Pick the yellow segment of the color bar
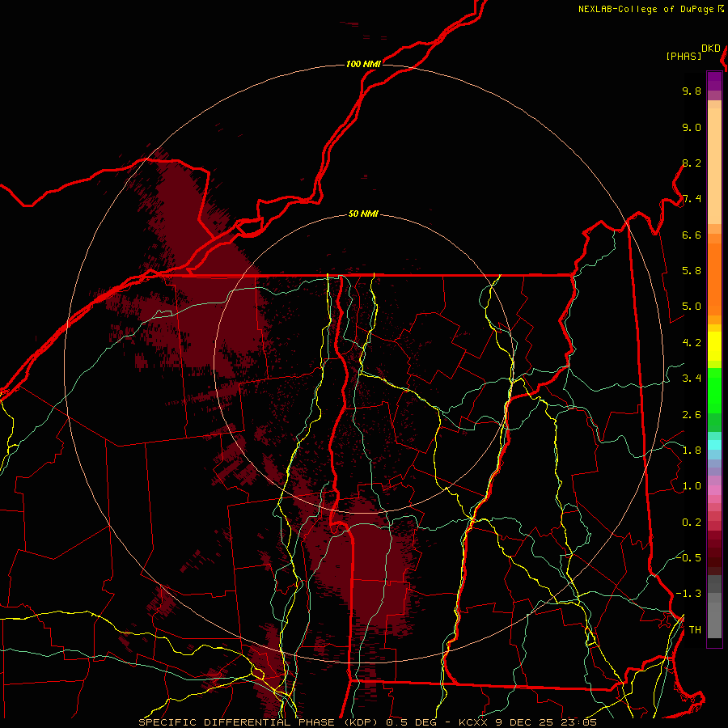Image resolution: width=728 pixels, height=728 pixels. pos(714,346)
